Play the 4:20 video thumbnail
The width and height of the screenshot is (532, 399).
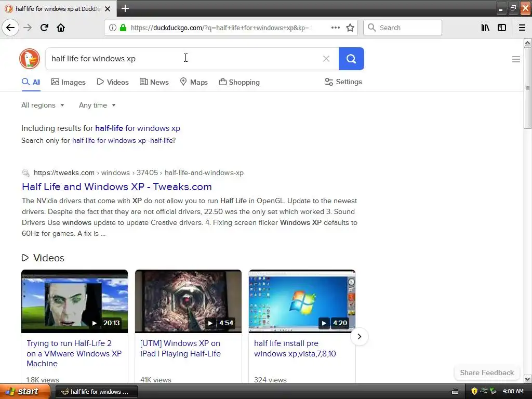[x=302, y=301]
